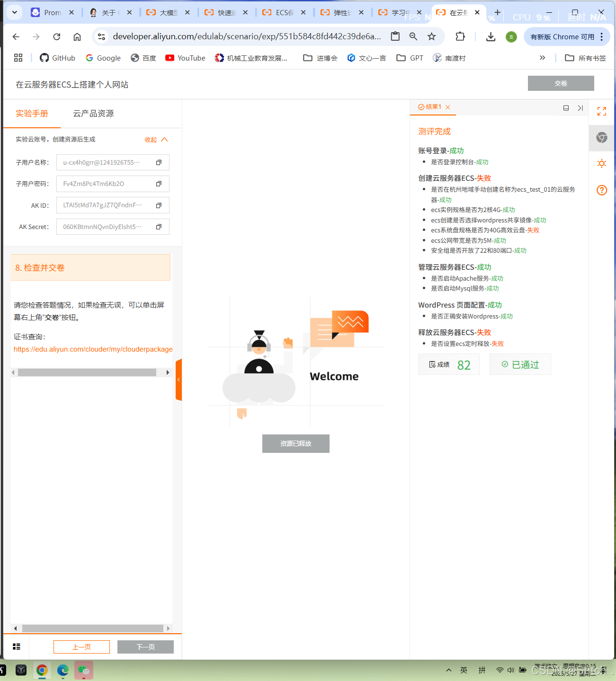Collapse the results panel with the arrow icon
Image resolution: width=616 pixels, height=681 pixels.
580,108
